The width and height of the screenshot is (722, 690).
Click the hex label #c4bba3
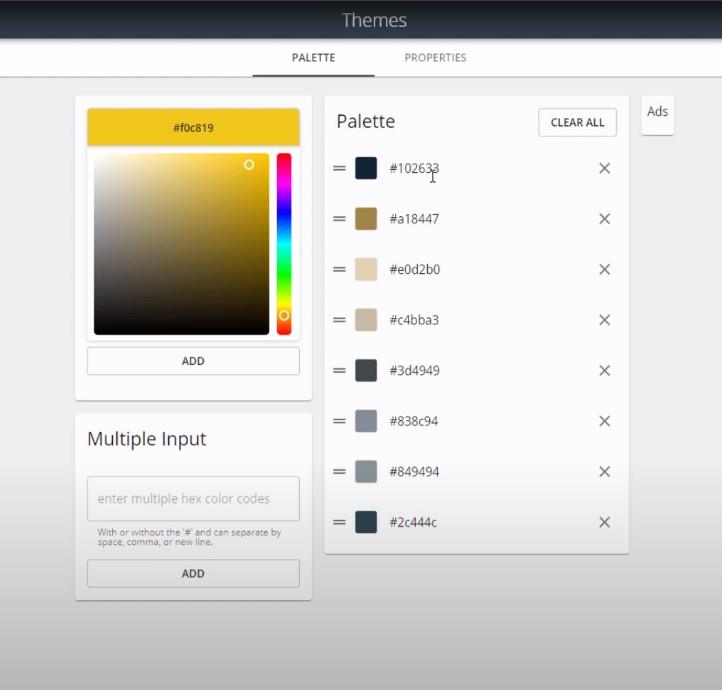coord(414,320)
